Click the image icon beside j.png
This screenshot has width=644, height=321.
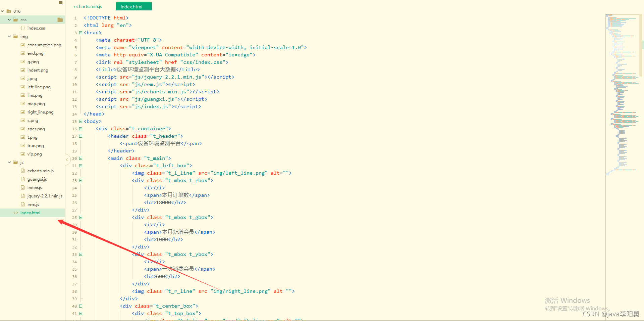(x=23, y=78)
